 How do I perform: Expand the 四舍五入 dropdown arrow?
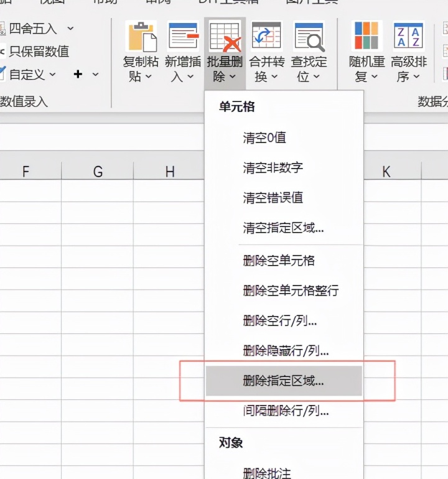[70, 29]
